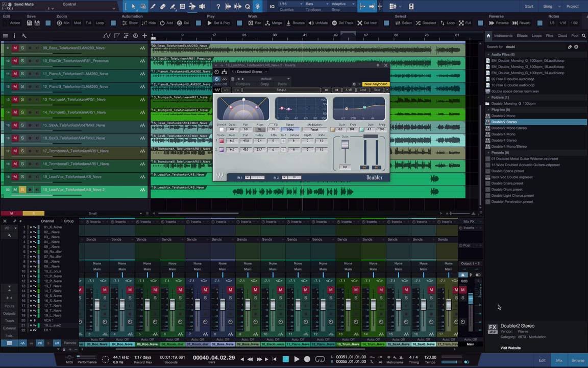Toggle Solo on 19_LeadVox_TelefunkenU48_Neve 2
The image size is (588, 368).
point(22,190)
